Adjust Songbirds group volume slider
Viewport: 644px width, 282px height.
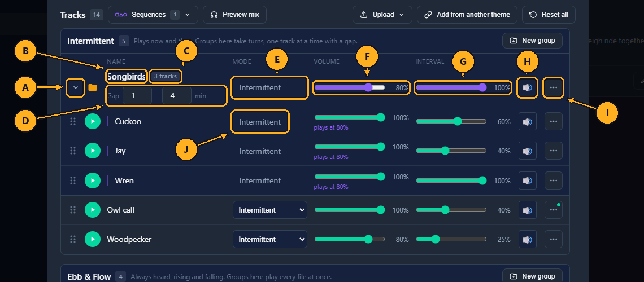pyautogui.click(x=350, y=87)
